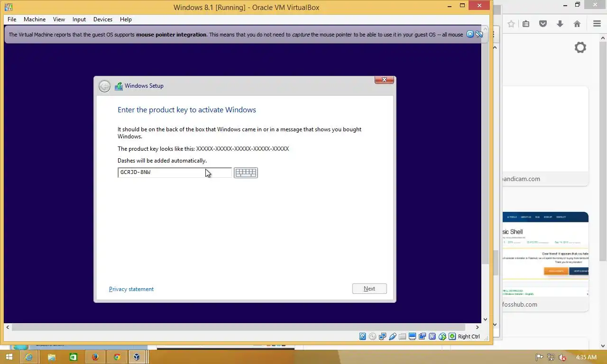
Task: Open the Privacy statement link
Action: [131, 289]
